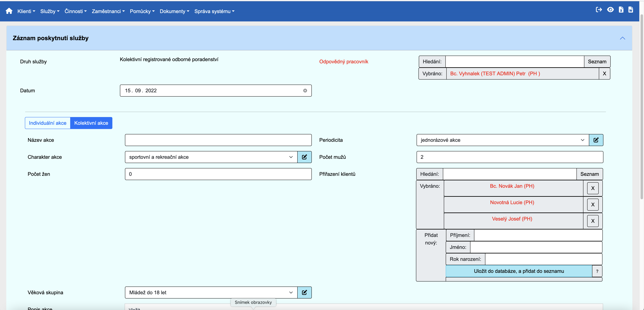Open the Klienti menu
The image size is (644, 310).
click(26, 11)
